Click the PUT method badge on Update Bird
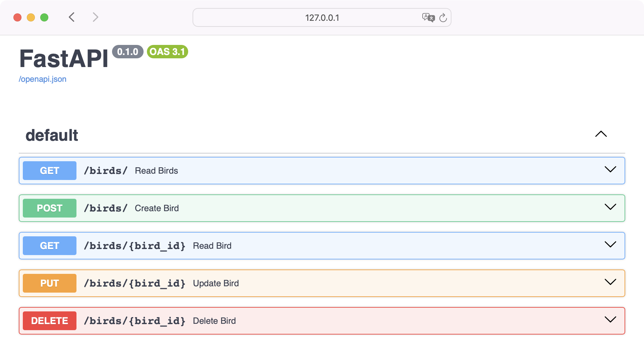Viewport: 644px width, 362px height. [x=49, y=283]
